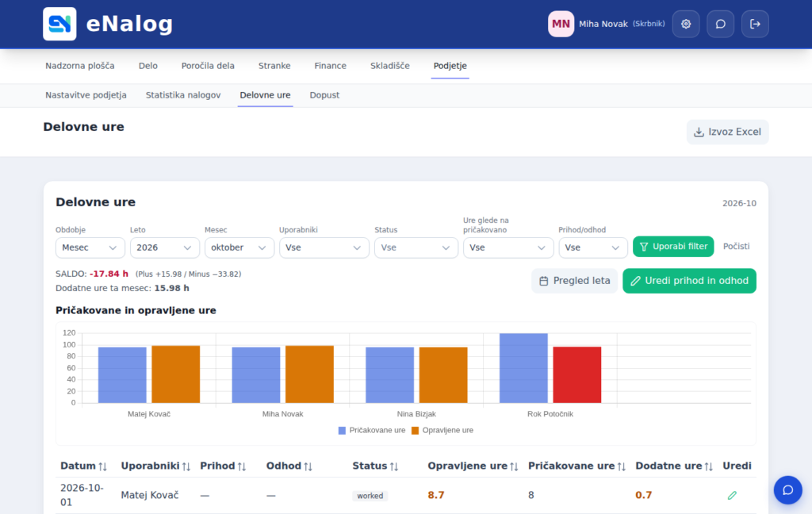Edit Matej Kovač row via green pencil
Image resolution: width=812 pixels, height=514 pixels.
pyautogui.click(x=732, y=495)
